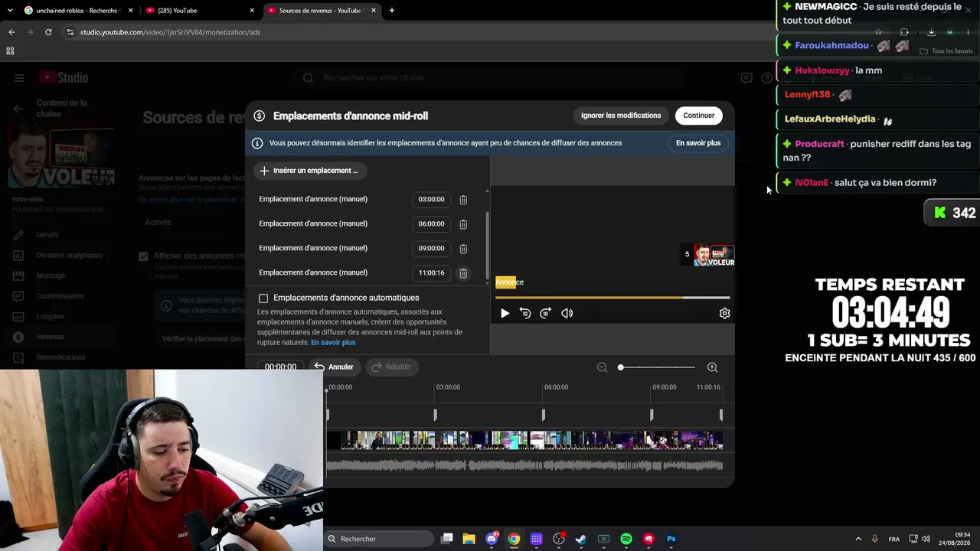Click the video frames strip in timeline
This screenshot has height=551, width=980.
pos(524,440)
